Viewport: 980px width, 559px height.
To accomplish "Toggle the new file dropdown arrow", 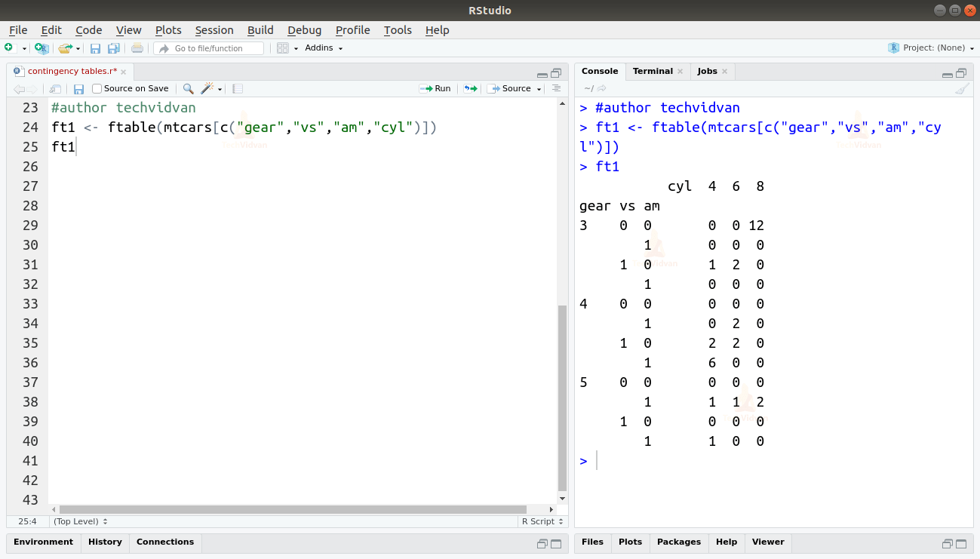I will click(24, 48).
